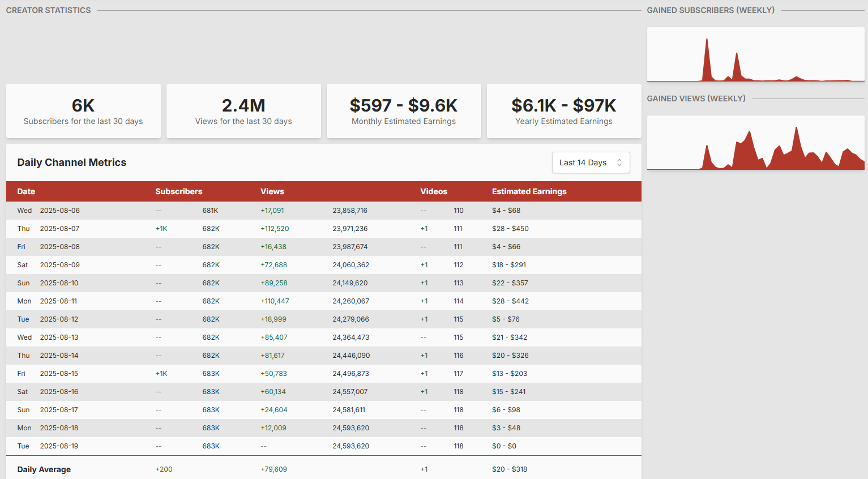Click the 6K subscribers summary card
868x479 pixels.
(x=83, y=111)
